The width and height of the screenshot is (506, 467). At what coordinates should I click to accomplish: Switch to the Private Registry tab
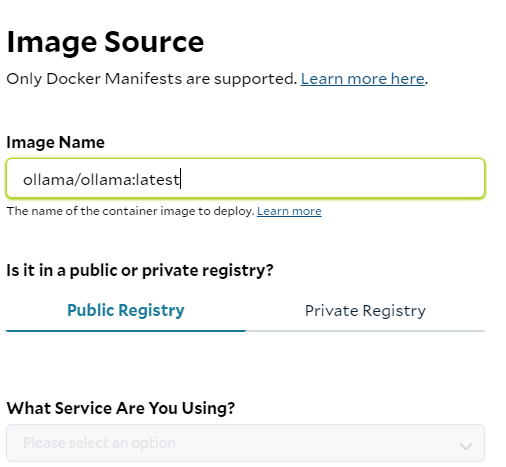[365, 310]
